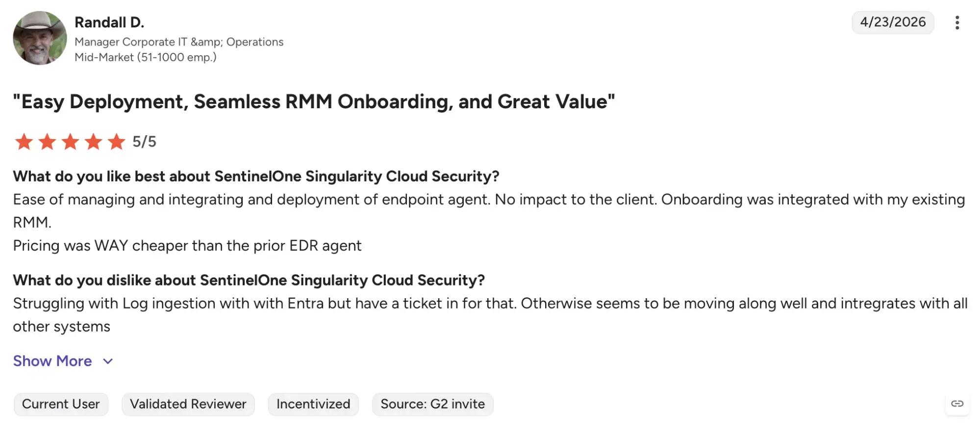Click the fifth rating star

coord(116,142)
